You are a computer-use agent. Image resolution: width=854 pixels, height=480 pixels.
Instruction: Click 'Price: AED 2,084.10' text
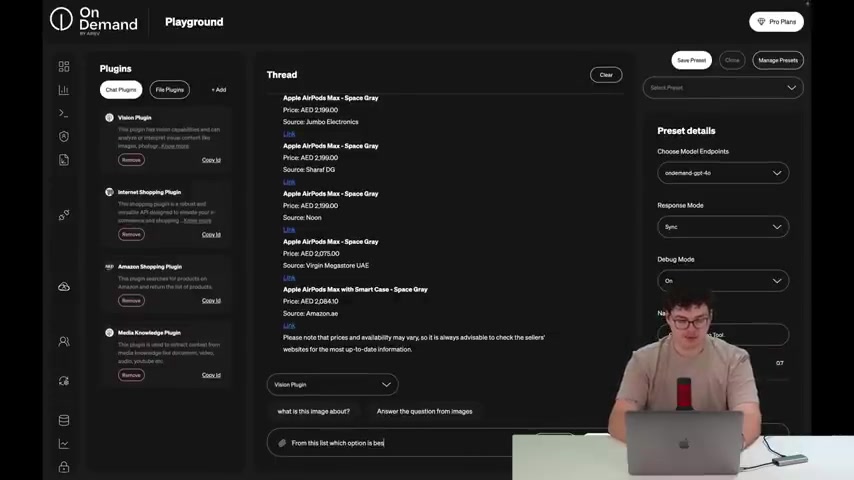tap(310, 302)
